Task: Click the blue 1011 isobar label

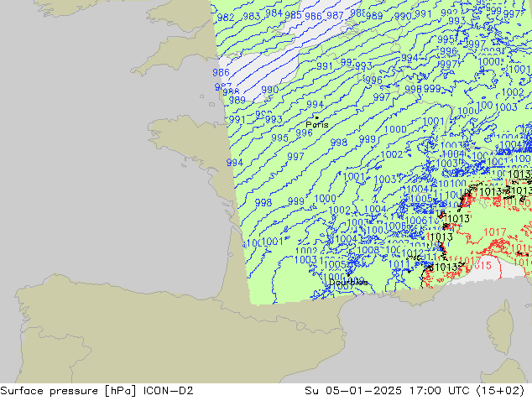Action: point(399,264)
